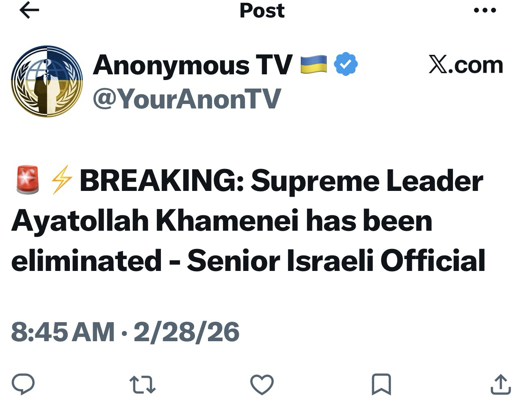Click the X logo beside .com
The width and height of the screenshot is (524, 420).
click(438, 65)
